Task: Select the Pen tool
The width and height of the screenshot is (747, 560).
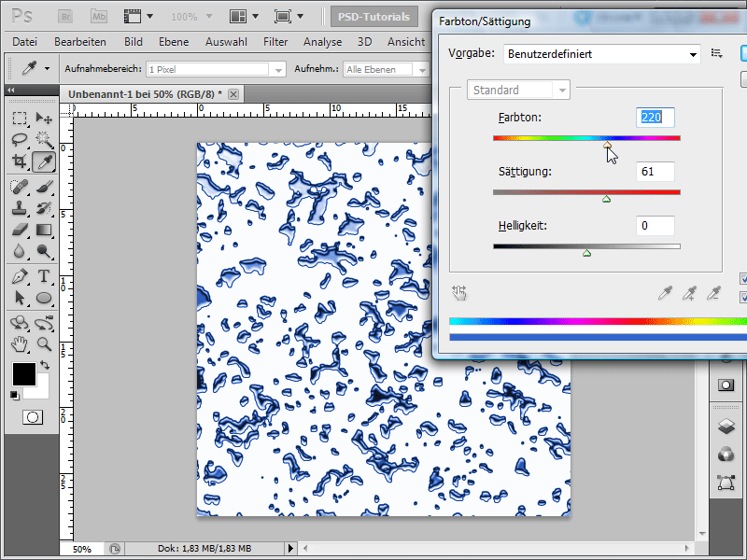Action: click(20, 276)
